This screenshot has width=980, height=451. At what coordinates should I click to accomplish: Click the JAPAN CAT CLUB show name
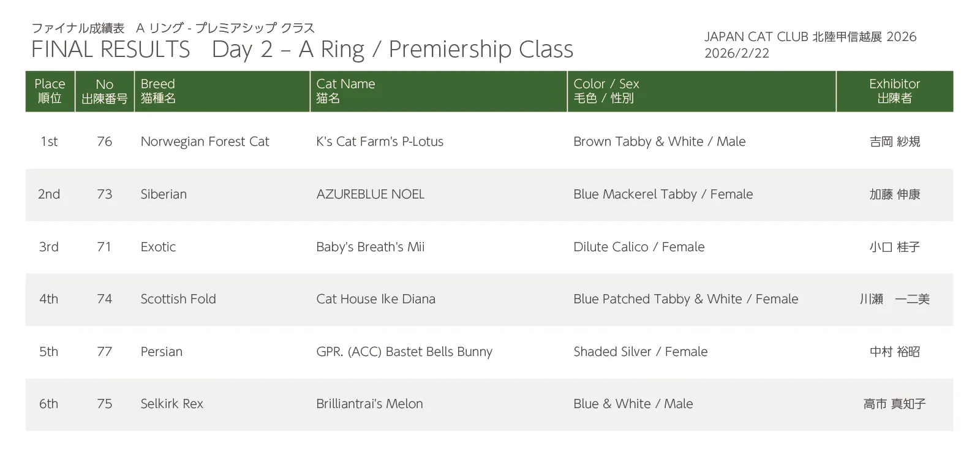810,37
